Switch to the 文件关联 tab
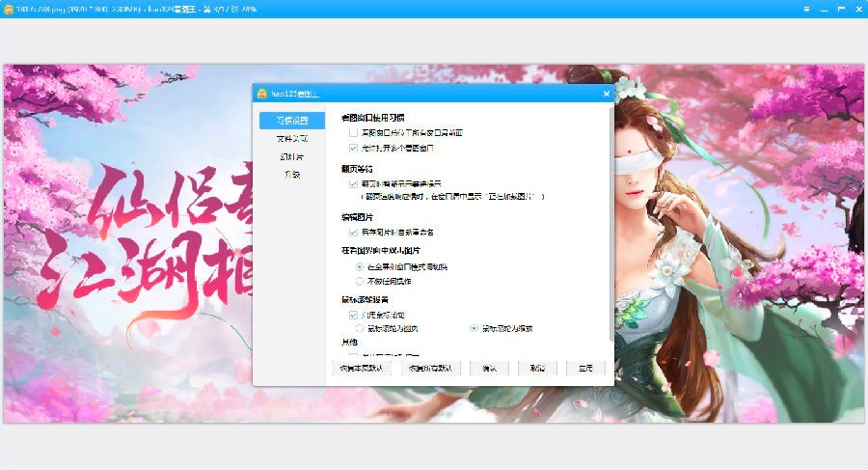The width and height of the screenshot is (868, 470). [x=292, y=139]
